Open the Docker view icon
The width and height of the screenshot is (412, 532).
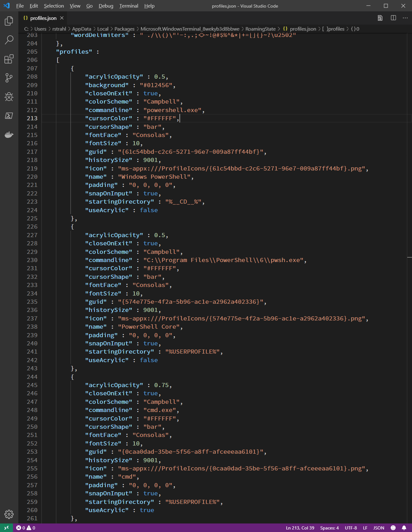point(9,135)
